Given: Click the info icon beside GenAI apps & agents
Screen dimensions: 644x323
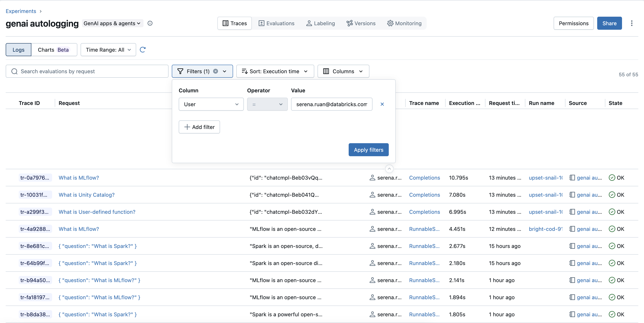Looking at the screenshot, I should [x=150, y=23].
